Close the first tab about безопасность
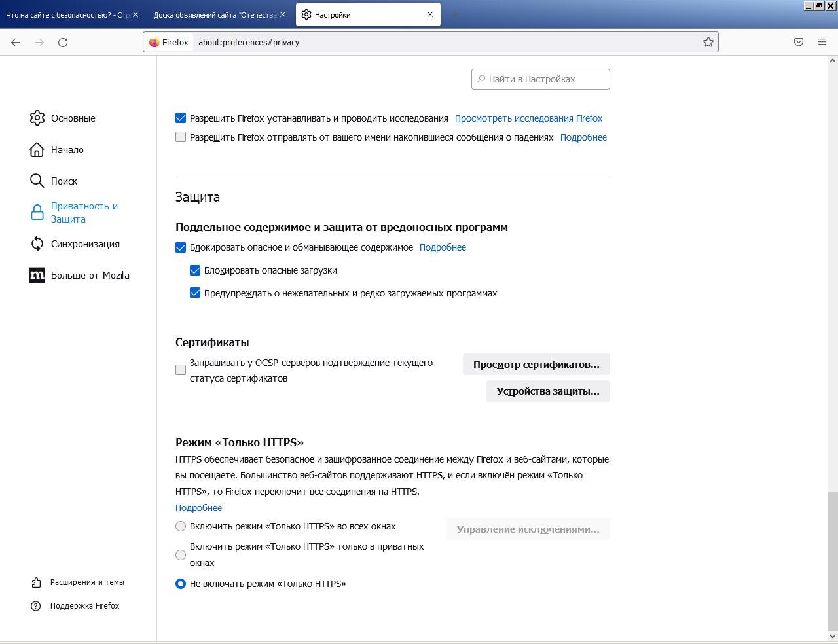The width and height of the screenshot is (838, 644). 136,14
